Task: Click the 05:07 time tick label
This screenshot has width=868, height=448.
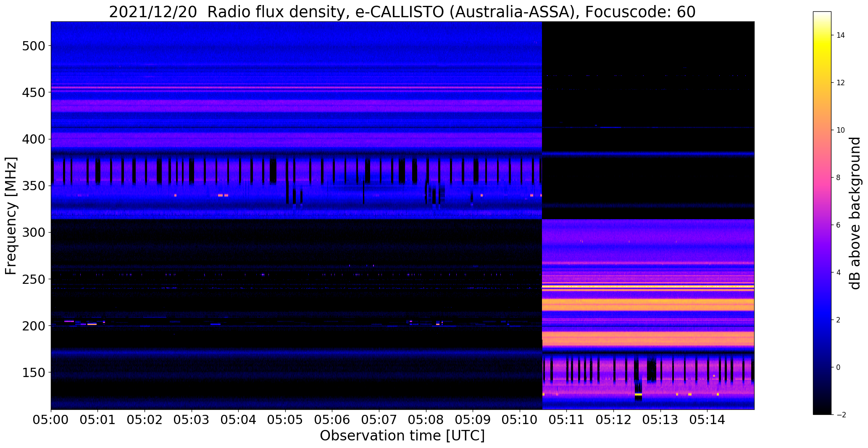Action: pos(379,420)
